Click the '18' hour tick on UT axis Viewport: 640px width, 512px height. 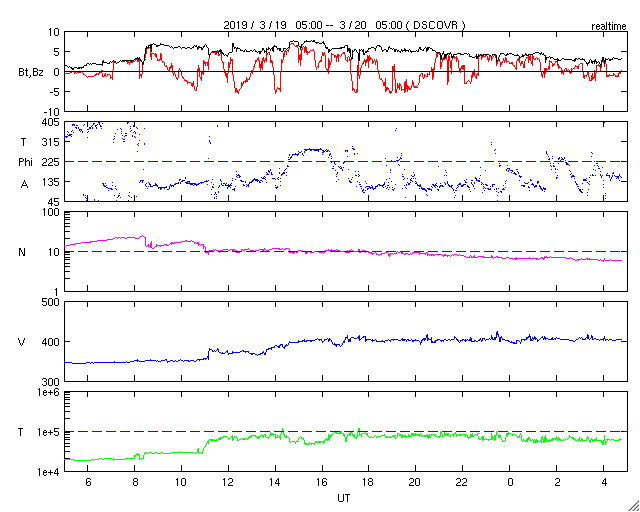point(369,483)
